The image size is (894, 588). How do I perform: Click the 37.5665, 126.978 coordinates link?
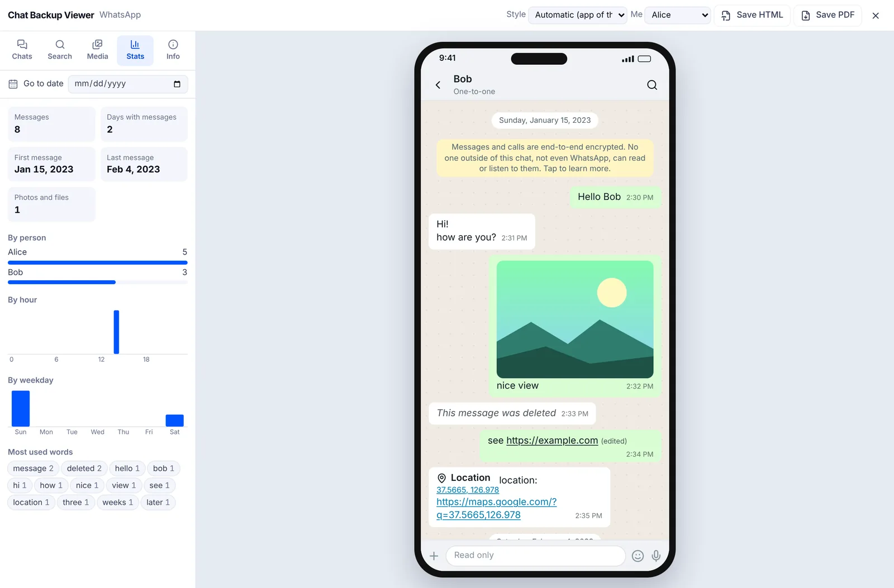468,490
